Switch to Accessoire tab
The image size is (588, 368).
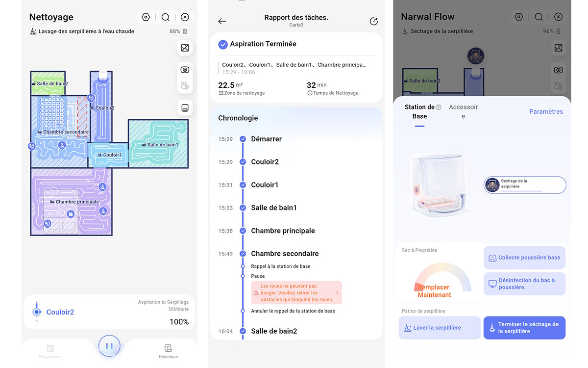coord(463,112)
